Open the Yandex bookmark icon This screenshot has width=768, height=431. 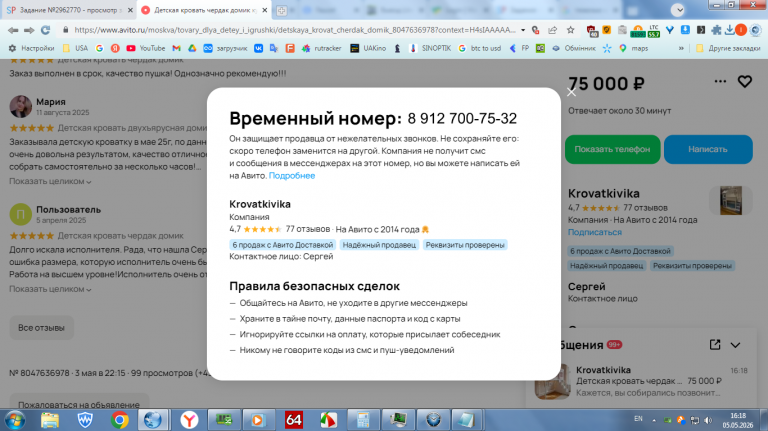coord(115,48)
